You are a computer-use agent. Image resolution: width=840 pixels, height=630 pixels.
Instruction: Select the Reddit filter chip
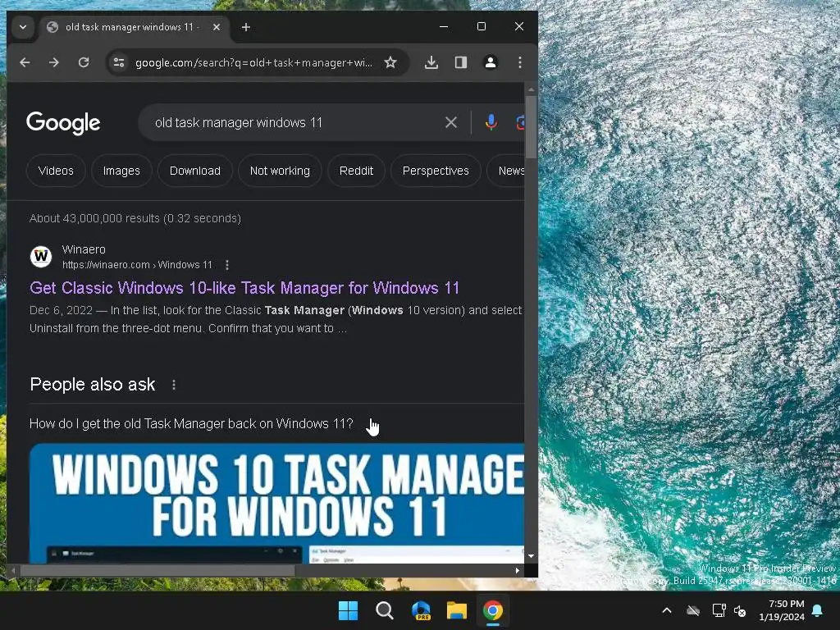point(356,171)
